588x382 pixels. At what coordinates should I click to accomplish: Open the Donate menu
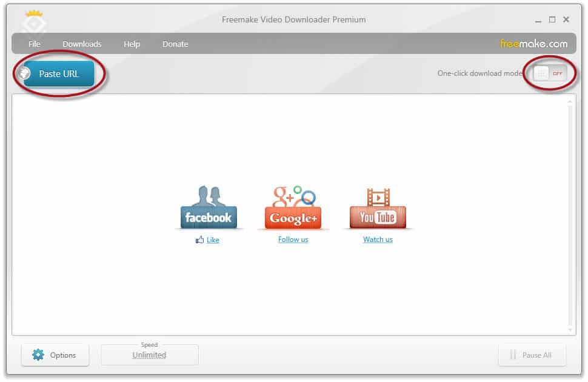(x=175, y=44)
